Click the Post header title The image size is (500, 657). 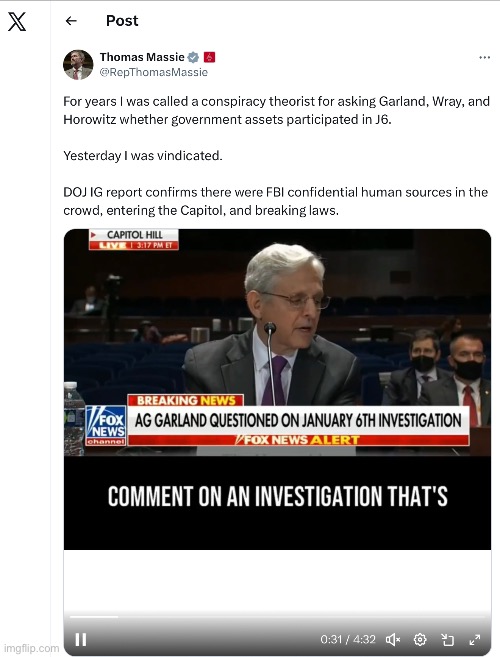[122, 21]
